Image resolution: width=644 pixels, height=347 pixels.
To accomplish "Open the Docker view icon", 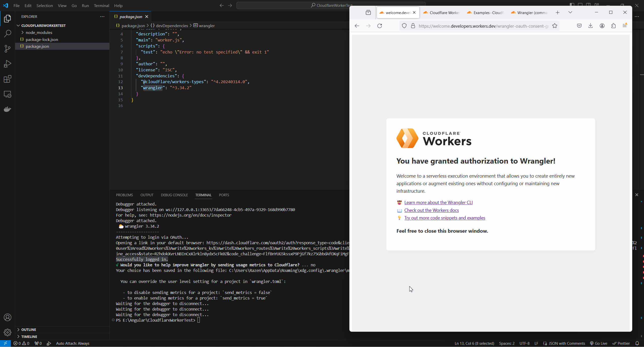I will point(8,109).
